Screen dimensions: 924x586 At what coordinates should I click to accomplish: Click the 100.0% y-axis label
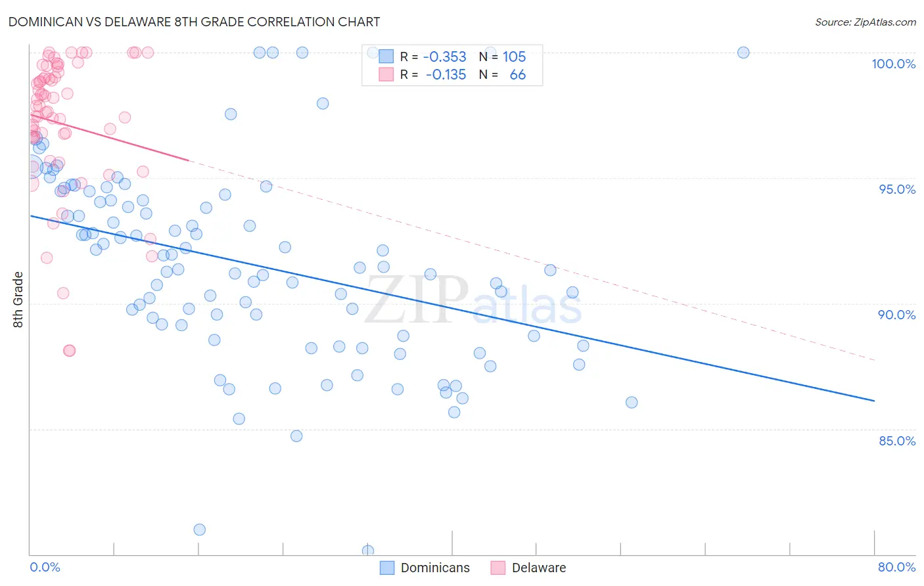click(x=893, y=64)
